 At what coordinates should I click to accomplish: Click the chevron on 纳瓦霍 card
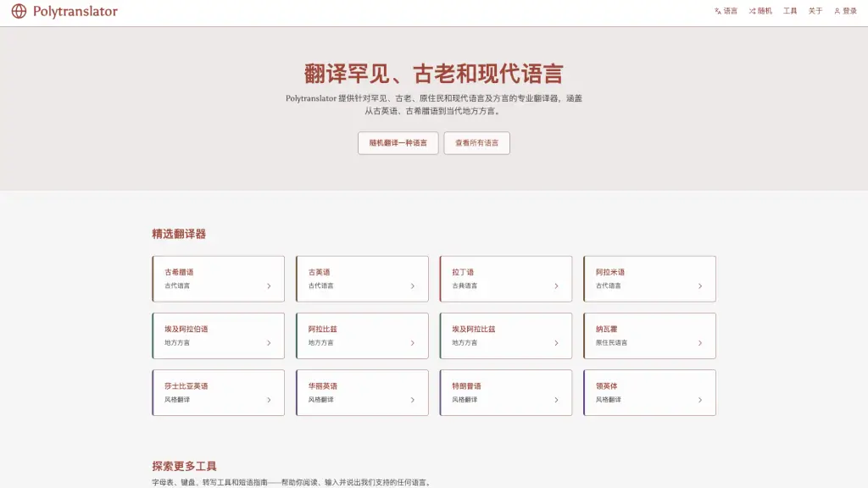click(x=700, y=343)
